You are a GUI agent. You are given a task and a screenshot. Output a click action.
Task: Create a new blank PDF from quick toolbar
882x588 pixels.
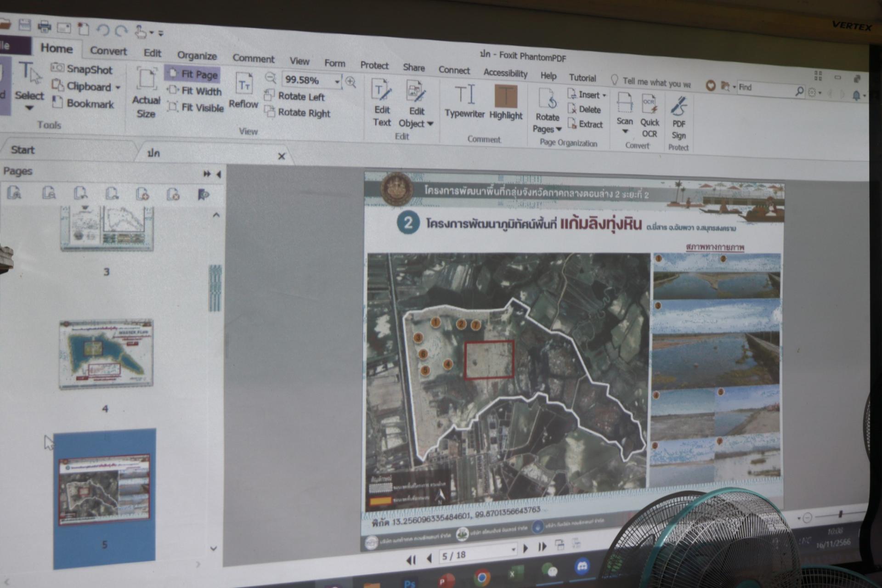83,28
